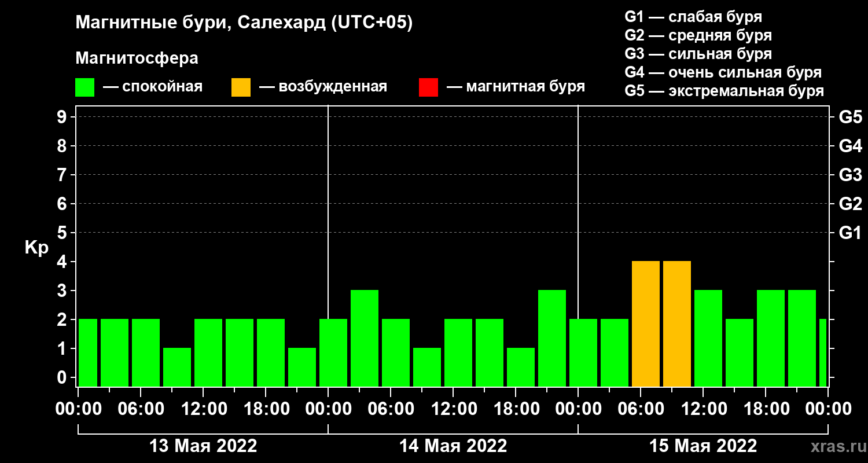Click the red 'магнитная буря' legend swatch
Viewport: 868px width, 463px height.
point(428,87)
